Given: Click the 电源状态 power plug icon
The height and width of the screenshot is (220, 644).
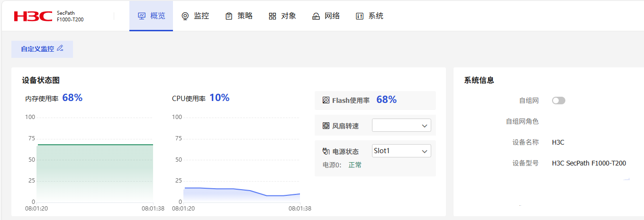Looking at the screenshot, I should click(x=326, y=152).
